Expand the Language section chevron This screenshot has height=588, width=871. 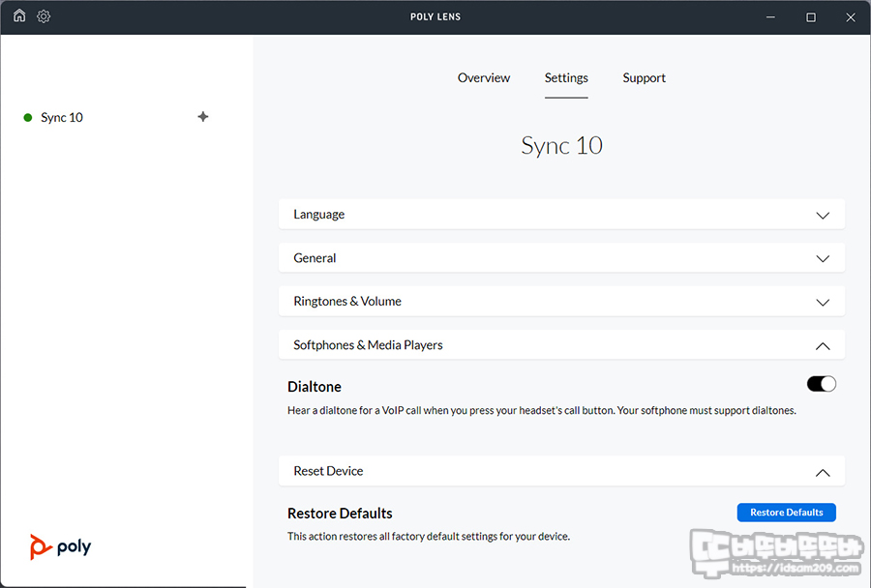click(823, 215)
